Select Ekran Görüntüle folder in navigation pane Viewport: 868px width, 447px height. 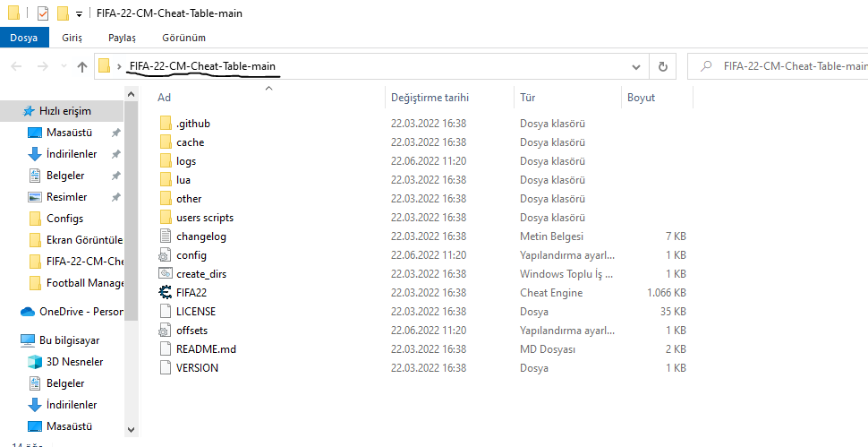[85, 240]
